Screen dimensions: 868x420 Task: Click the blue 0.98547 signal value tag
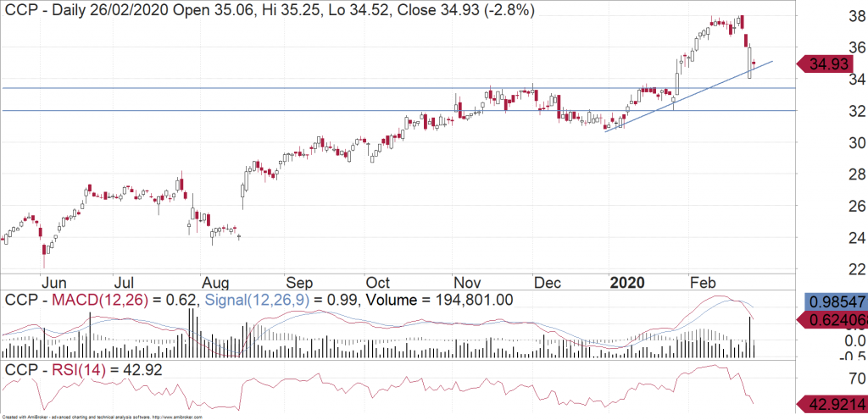(836, 303)
